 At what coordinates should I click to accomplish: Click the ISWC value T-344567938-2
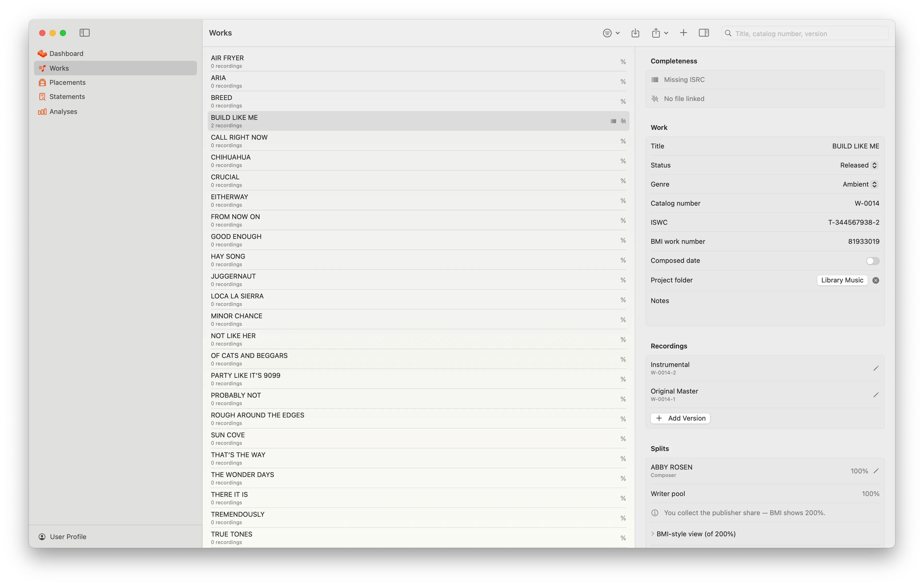coord(853,222)
